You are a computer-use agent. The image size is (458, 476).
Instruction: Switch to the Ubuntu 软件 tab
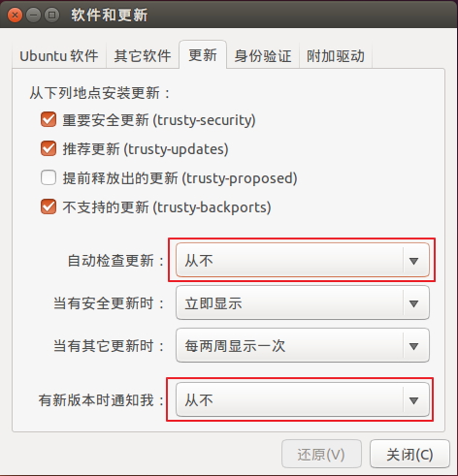[59, 55]
